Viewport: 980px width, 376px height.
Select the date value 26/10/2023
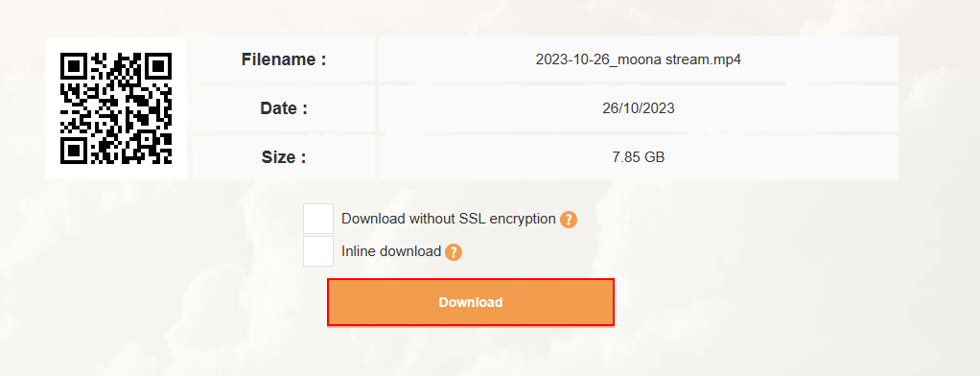click(638, 108)
